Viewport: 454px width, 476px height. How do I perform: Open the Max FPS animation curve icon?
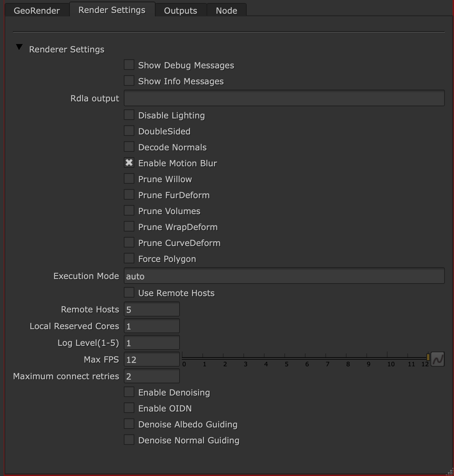tap(438, 359)
